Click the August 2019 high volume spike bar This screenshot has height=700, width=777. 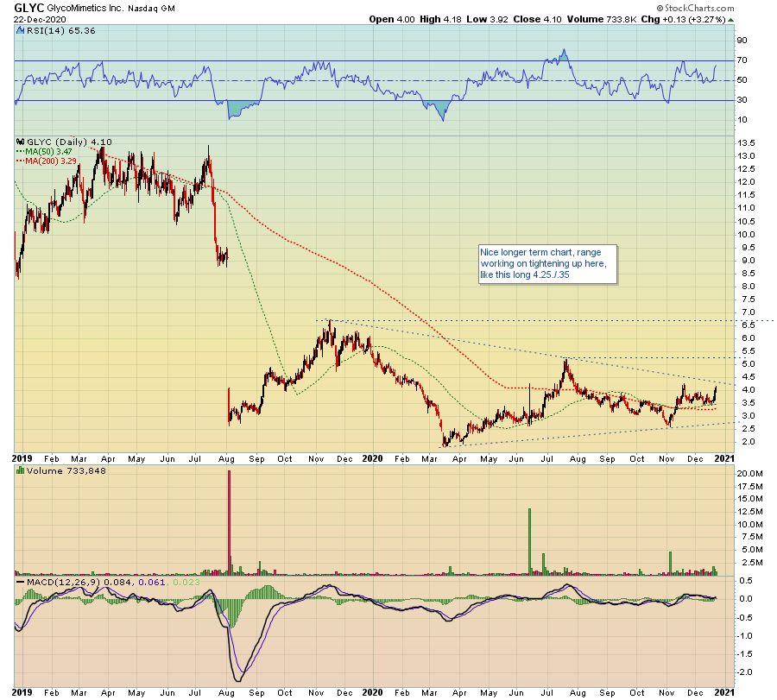pos(230,523)
